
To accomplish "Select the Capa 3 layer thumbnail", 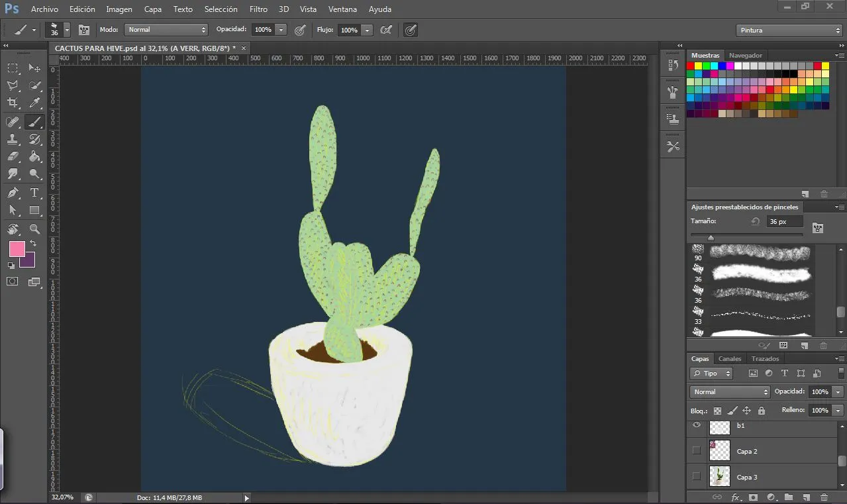I will tap(719, 476).
